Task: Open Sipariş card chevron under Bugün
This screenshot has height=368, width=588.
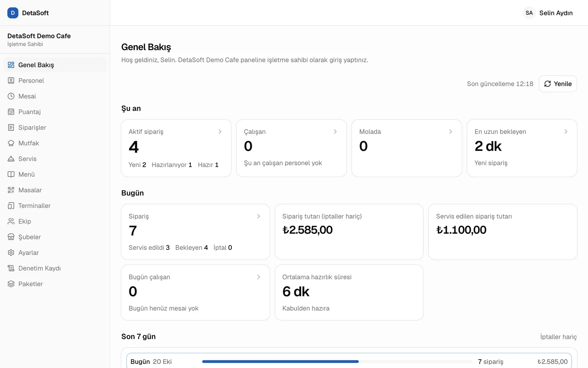Action: tap(259, 216)
